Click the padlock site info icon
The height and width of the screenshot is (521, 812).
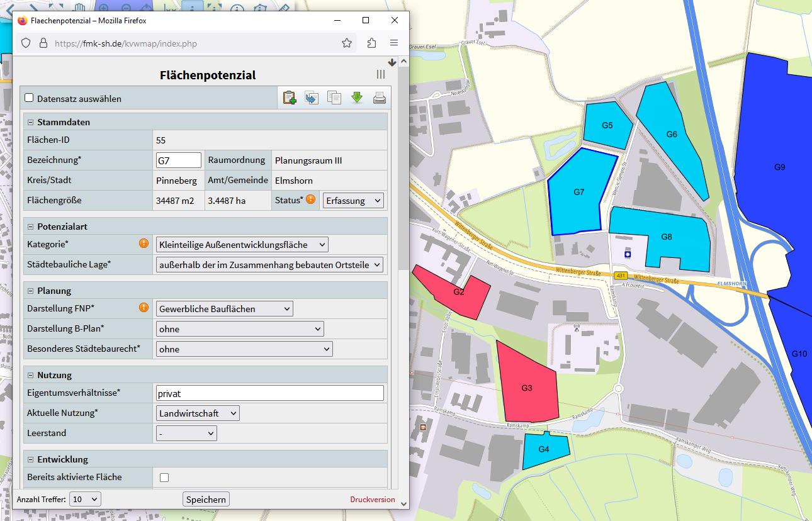click(43, 43)
